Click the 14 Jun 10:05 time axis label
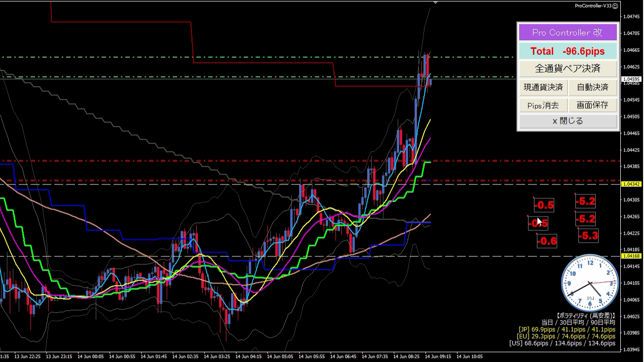Viewport: 644px width, 362px height. point(469,356)
